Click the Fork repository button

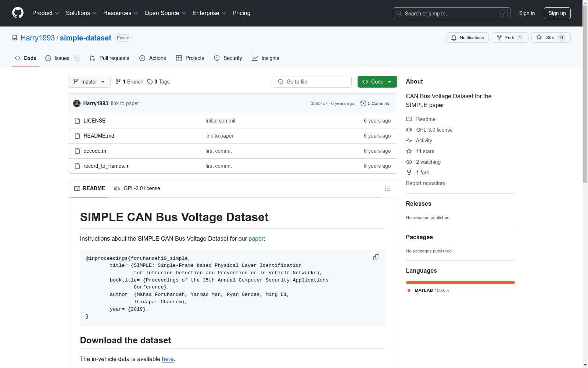pos(510,38)
